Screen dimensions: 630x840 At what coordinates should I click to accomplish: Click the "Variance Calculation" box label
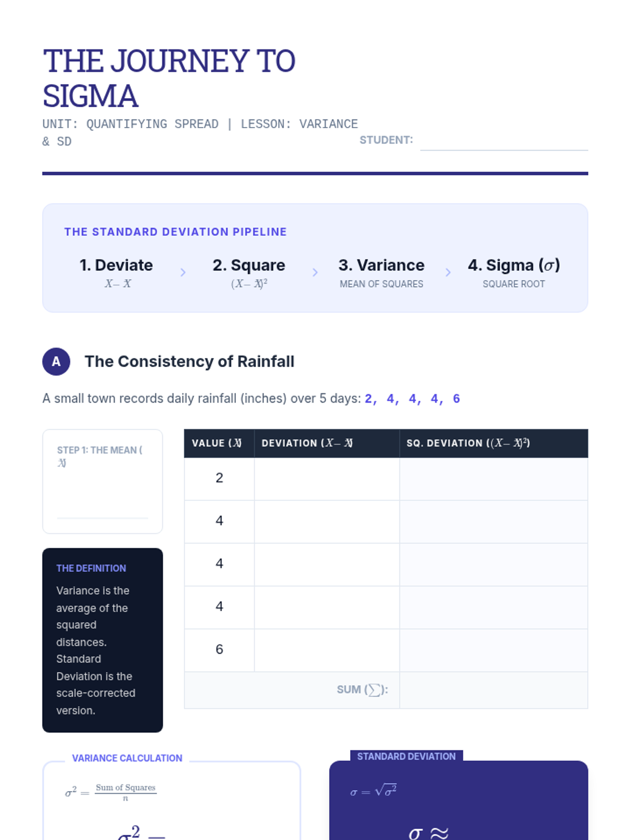pyautogui.click(x=127, y=758)
